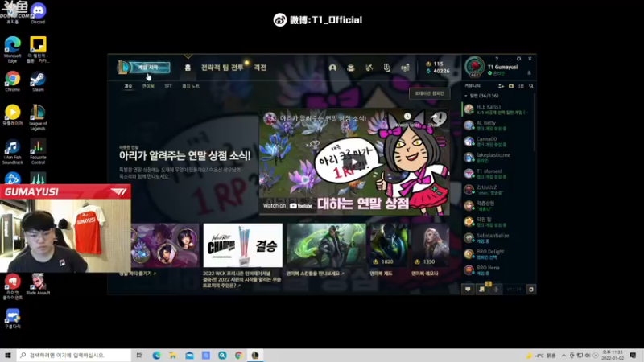This screenshot has width=644, height=362.
Task: Select friend fakeplastictree
Action: [498, 158]
